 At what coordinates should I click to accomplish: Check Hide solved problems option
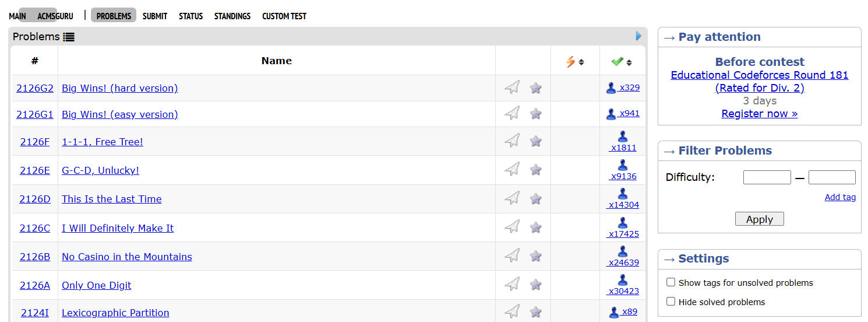671,302
